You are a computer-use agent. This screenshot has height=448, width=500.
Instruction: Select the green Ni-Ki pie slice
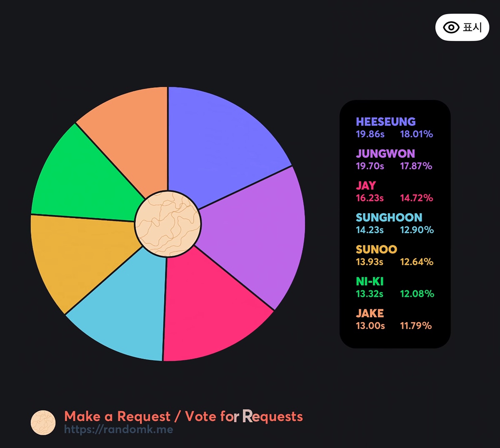point(83,179)
